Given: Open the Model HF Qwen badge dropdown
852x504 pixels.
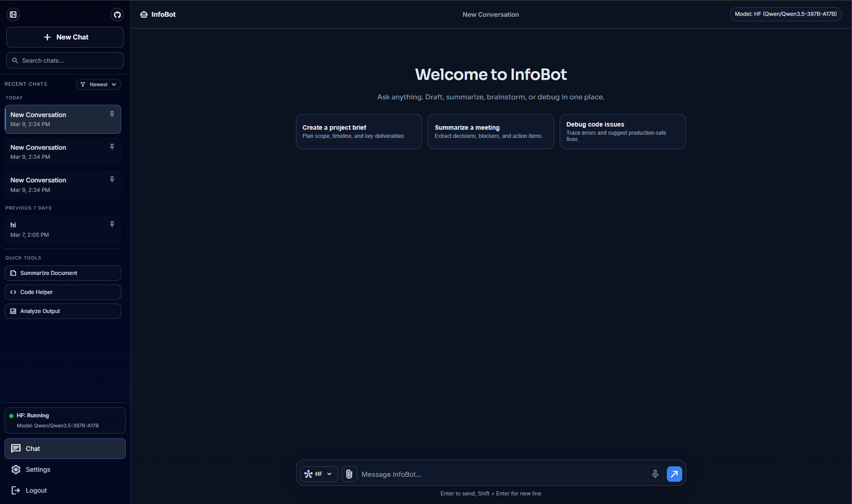Looking at the screenshot, I should (785, 14).
